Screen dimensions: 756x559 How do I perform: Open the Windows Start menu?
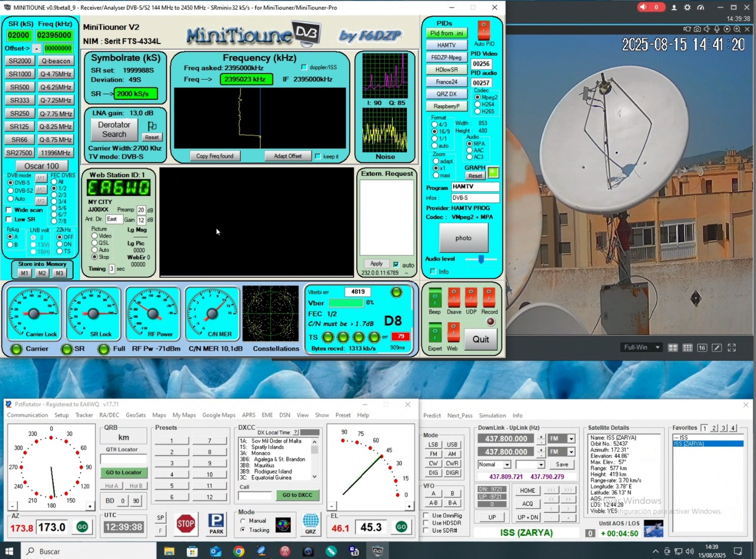pyautogui.click(x=9, y=551)
